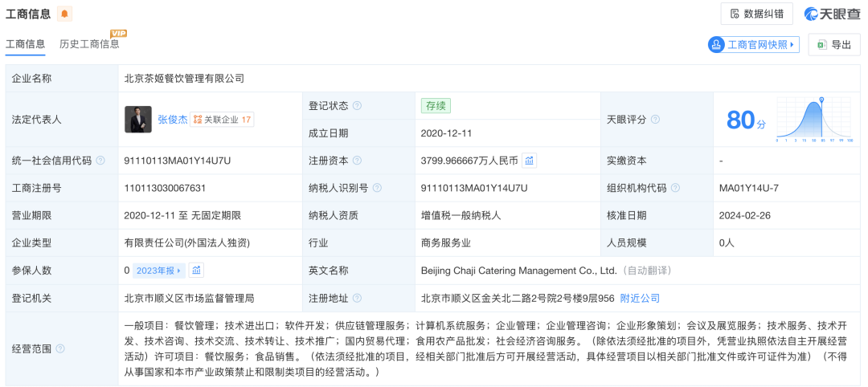Select 0人 staff size value

click(727, 242)
